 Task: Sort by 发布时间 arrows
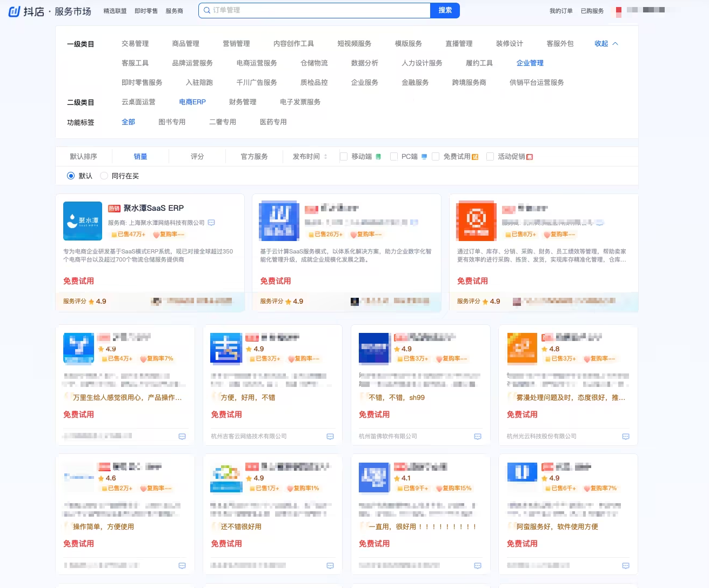pos(325,157)
